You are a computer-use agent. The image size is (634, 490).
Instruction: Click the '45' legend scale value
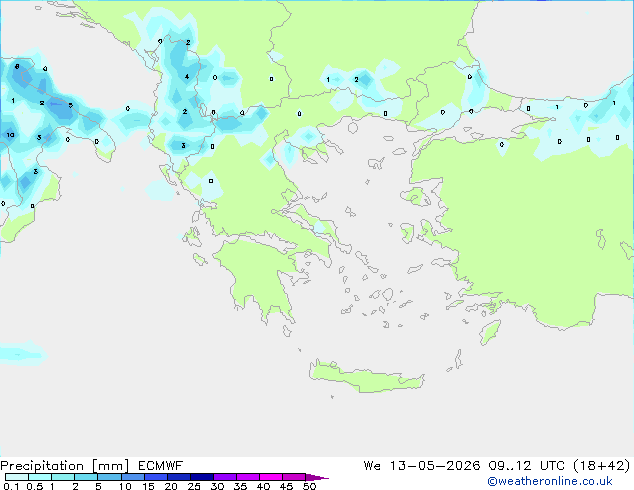click(x=287, y=486)
